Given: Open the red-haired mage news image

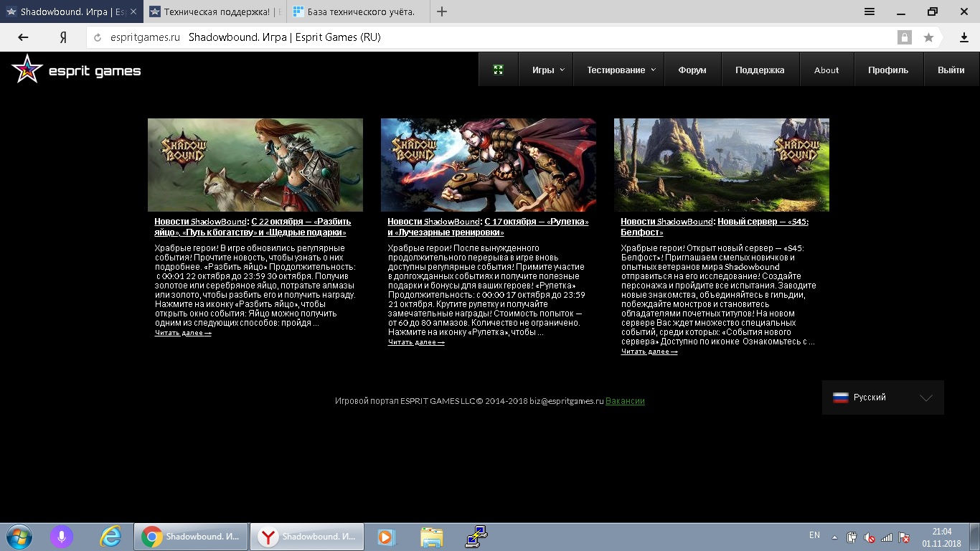Looking at the screenshot, I should pos(489,165).
